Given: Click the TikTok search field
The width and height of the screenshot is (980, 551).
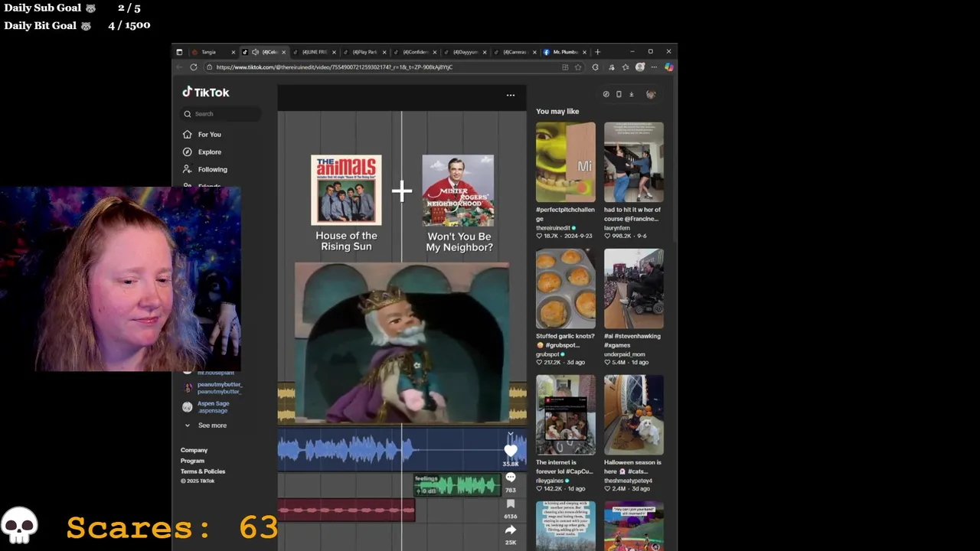Looking at the screenshot, I should point(222,114).
